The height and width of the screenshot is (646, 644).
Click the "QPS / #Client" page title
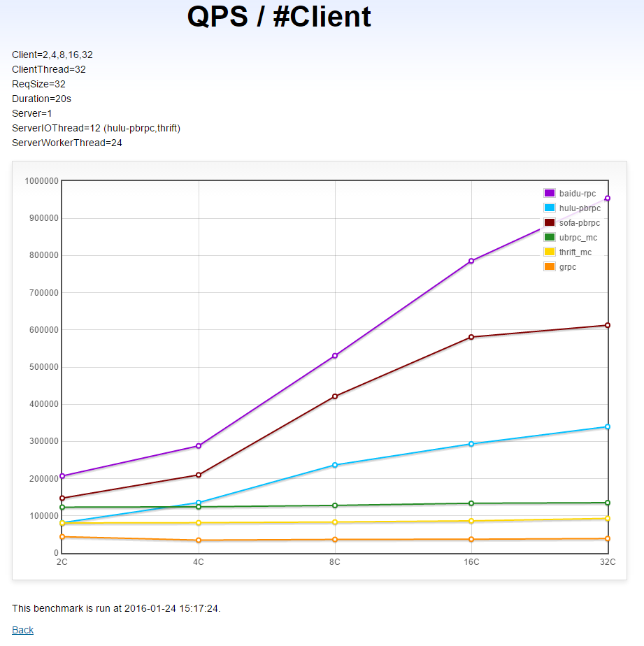pos(279,17)
